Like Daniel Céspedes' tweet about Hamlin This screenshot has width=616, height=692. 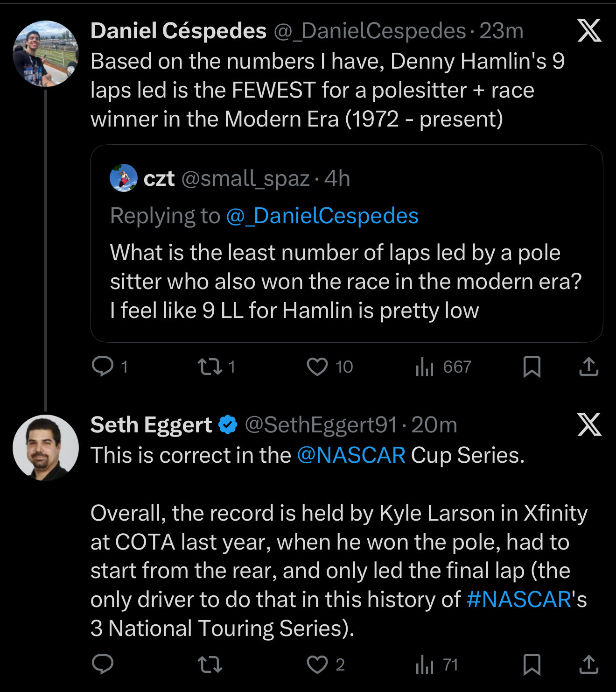[x=317, y=367]
